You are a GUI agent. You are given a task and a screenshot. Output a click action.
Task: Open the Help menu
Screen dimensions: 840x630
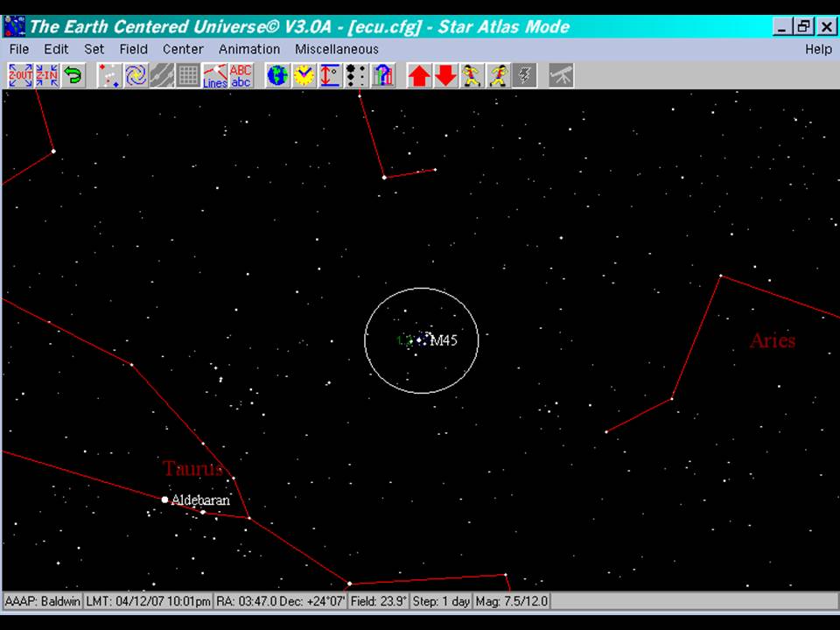click(x=818, y=49)
